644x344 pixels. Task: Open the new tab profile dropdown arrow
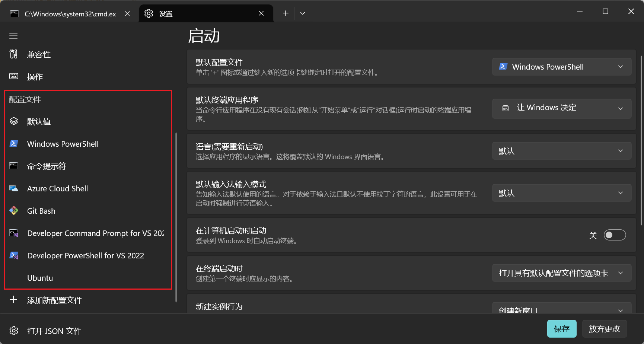[303, 13]
